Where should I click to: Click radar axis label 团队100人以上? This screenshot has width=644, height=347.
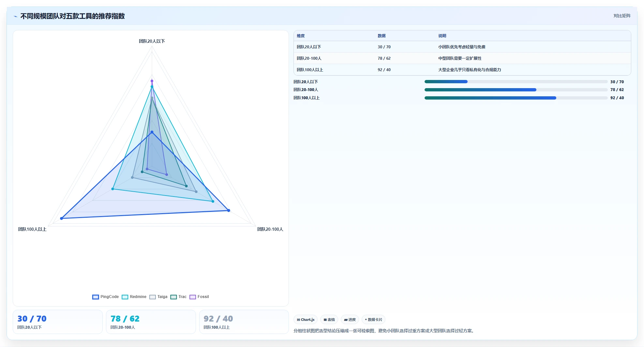[32, 229]
